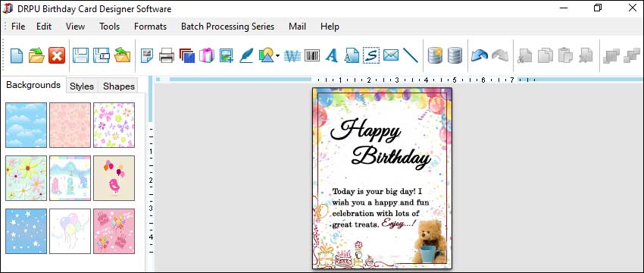Open the View menu
The width and height of the screenshot is (644, 273).
(x=75, y=27)
